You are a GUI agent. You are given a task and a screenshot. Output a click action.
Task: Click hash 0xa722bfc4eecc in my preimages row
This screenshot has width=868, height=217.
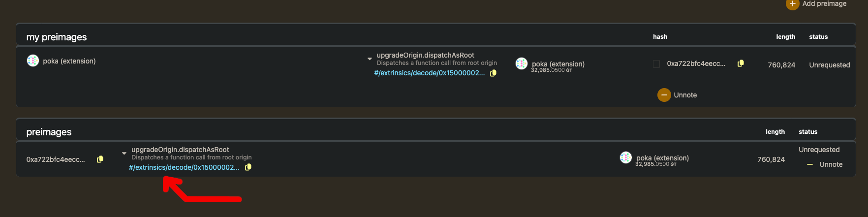tap(696, 63)
